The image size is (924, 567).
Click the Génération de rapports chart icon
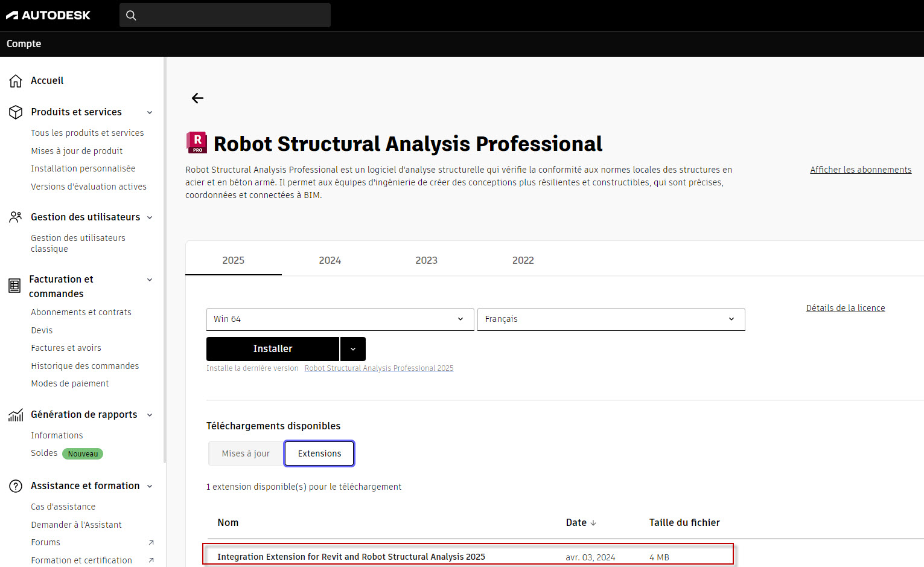(15, 414)
